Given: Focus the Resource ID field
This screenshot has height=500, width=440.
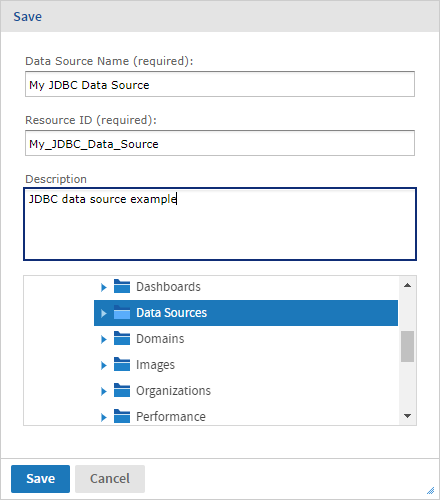Looking at the screenshot, I should [220, 143].
